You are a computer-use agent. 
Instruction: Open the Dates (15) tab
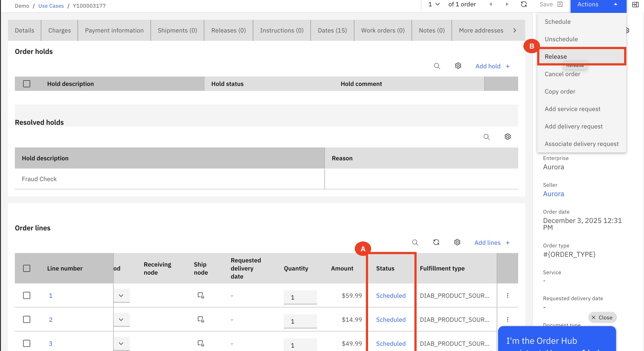point(332,30)
